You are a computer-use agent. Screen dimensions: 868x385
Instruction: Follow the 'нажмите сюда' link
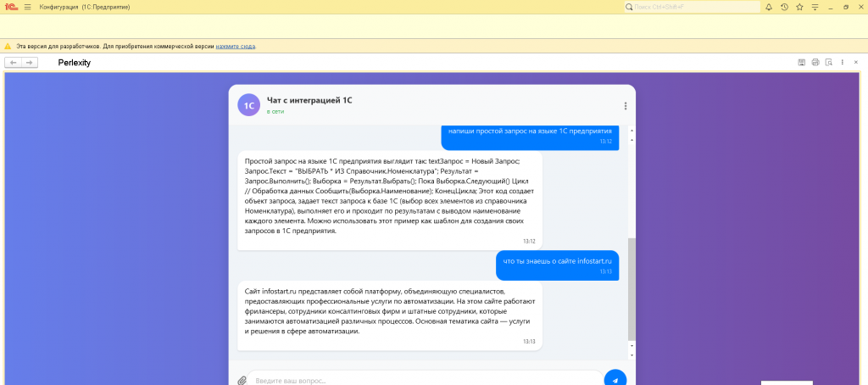tap(236, 47)
